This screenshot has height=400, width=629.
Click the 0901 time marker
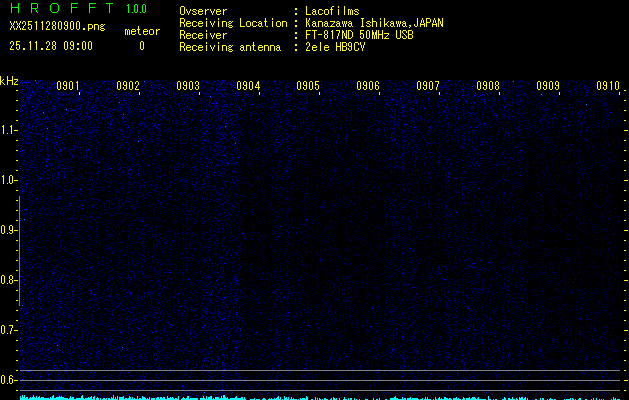[x=69, y=87]
